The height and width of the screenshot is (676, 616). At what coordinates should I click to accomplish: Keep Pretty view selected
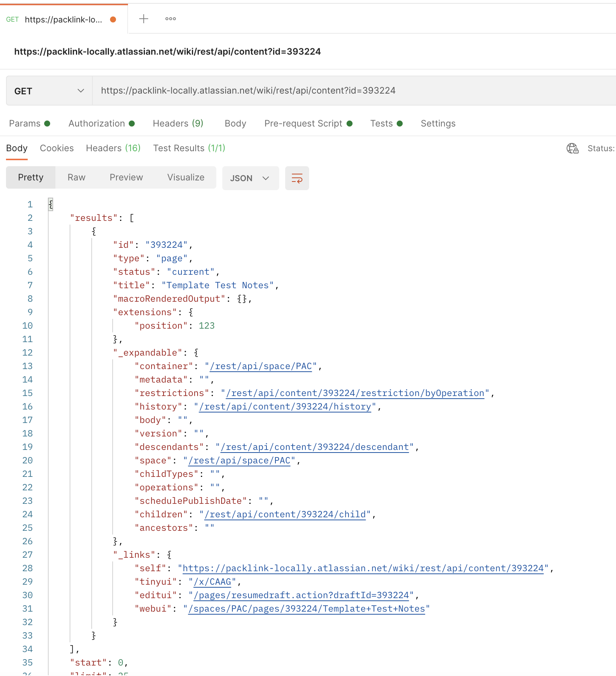tap(30, 177)
